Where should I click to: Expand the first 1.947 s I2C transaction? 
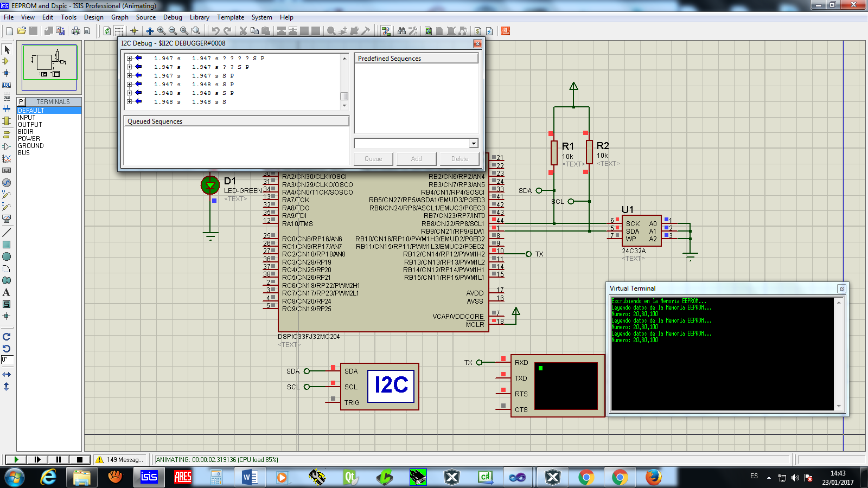(x=129, y=58)
